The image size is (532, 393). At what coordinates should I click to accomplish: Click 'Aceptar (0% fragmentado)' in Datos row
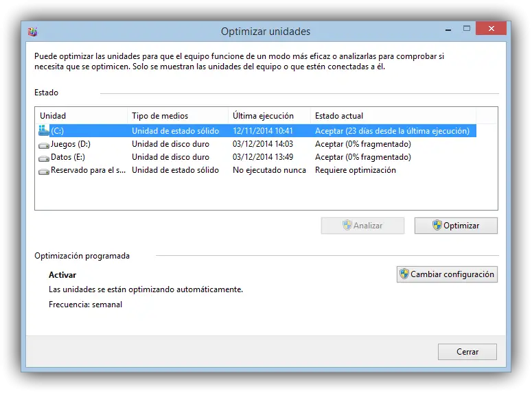(362, 157)
